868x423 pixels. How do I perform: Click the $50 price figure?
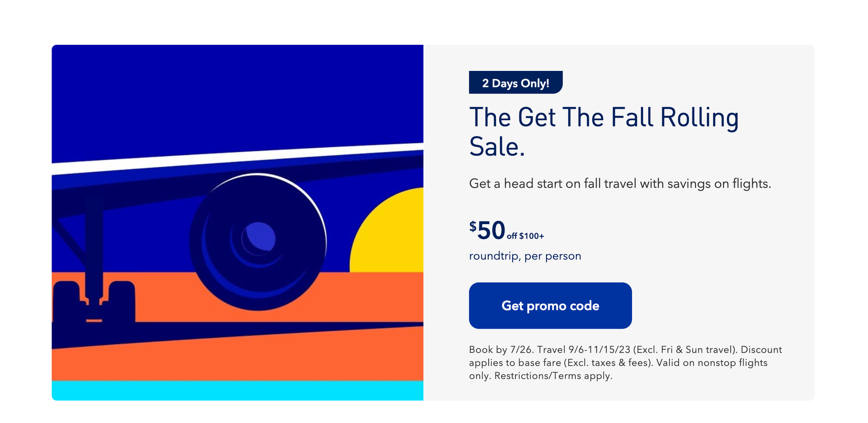487,230
